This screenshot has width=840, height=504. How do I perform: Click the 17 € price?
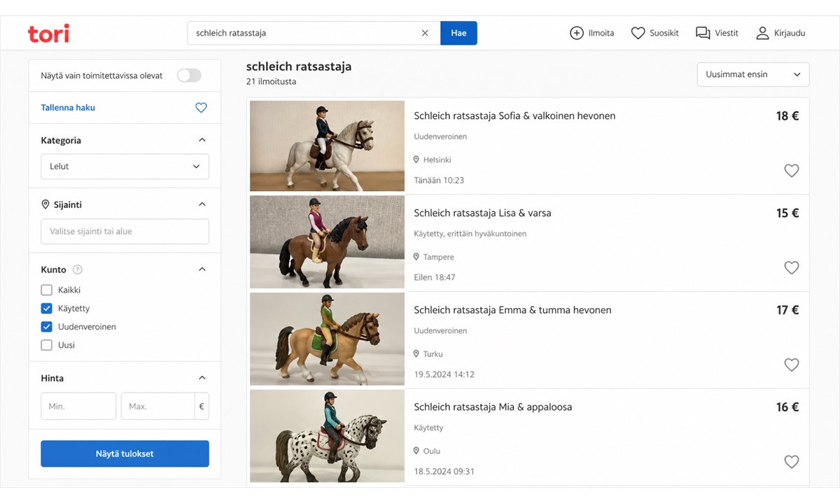click(x=787, y=310)
